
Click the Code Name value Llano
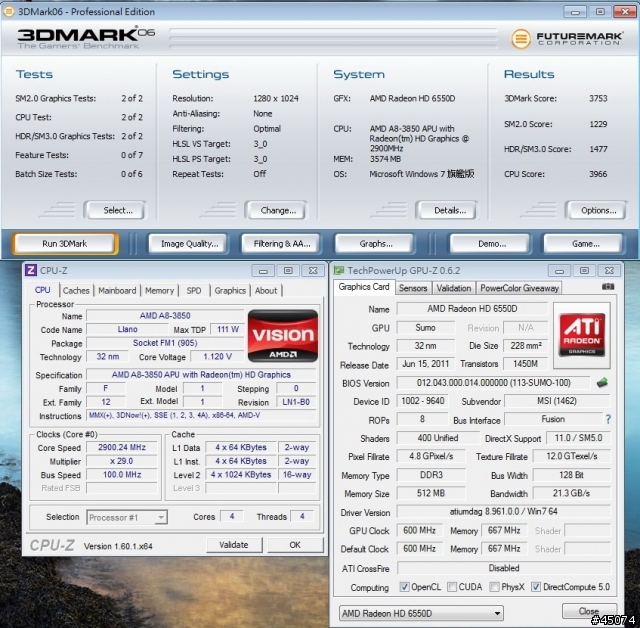coord(127,329)
